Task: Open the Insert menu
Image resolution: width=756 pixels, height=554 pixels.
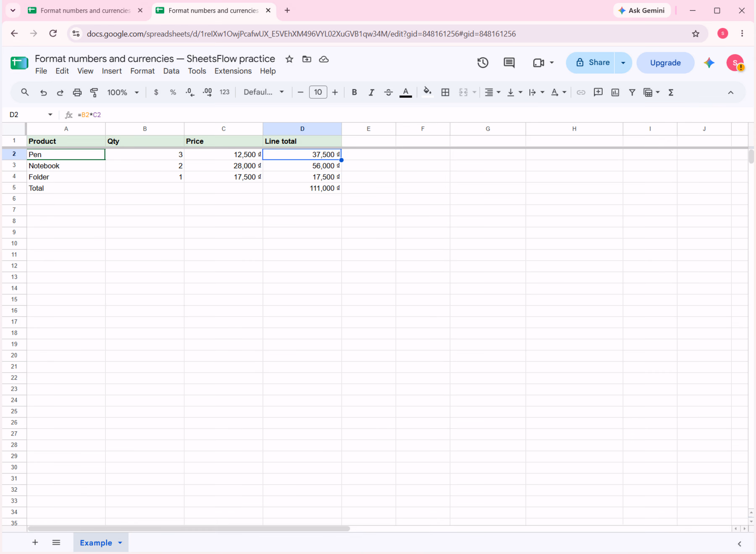Action: pyautogui.click(x=112, y=71)
